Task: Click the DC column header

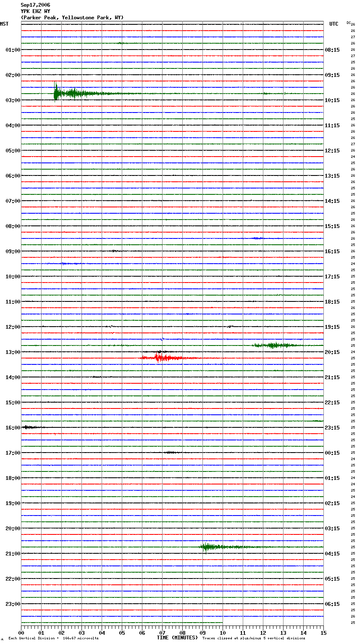Action: point(349,23)
